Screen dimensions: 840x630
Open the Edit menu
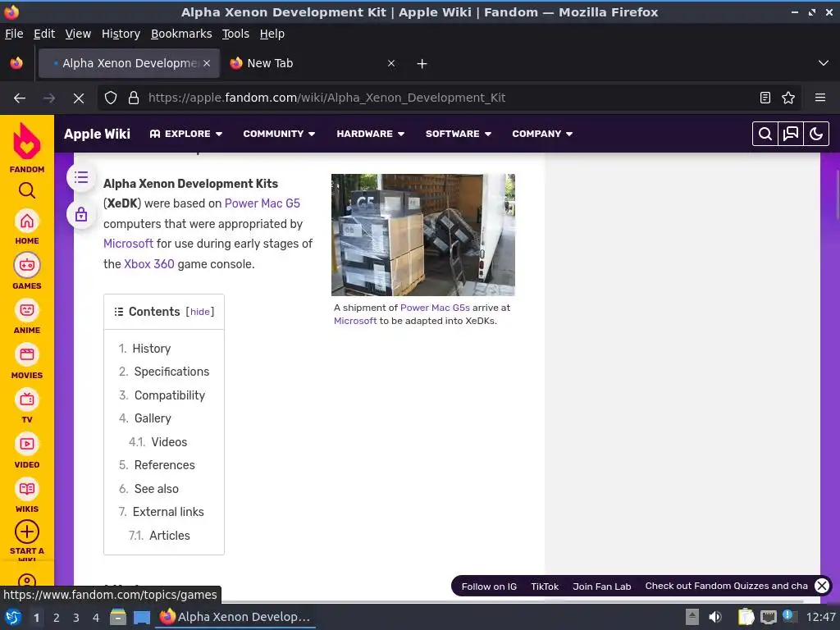click(x=44, y=34)
